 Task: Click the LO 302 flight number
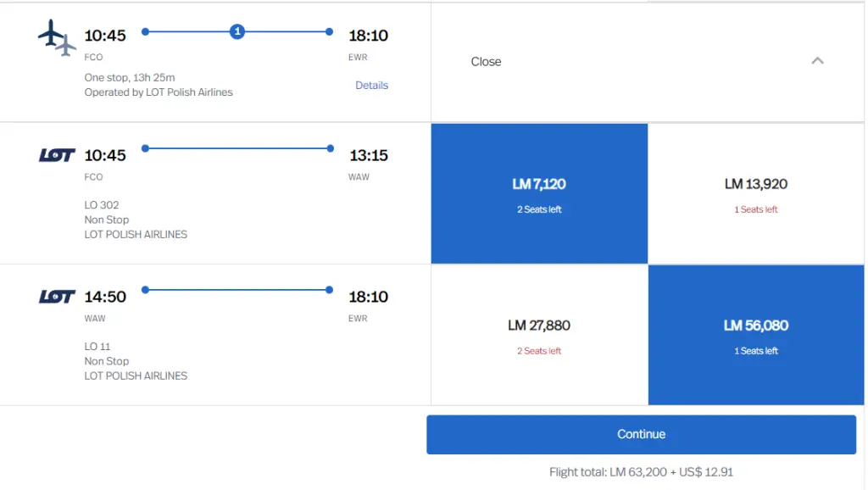102,205
